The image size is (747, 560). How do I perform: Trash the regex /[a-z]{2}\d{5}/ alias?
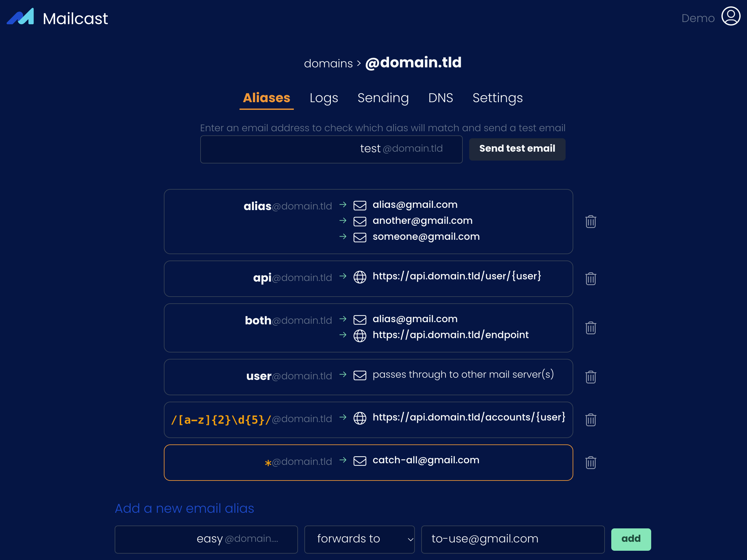pos(590,420)
